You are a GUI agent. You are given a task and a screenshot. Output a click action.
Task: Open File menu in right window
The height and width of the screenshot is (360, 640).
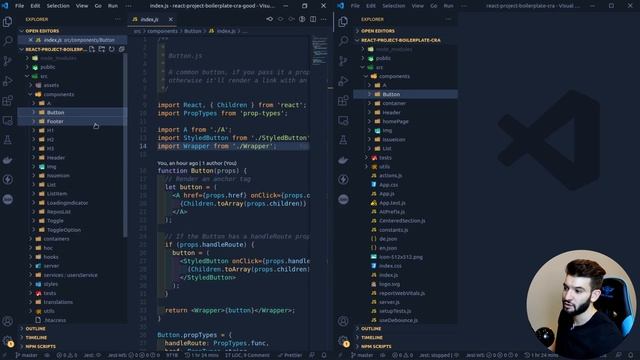[355, 6]
